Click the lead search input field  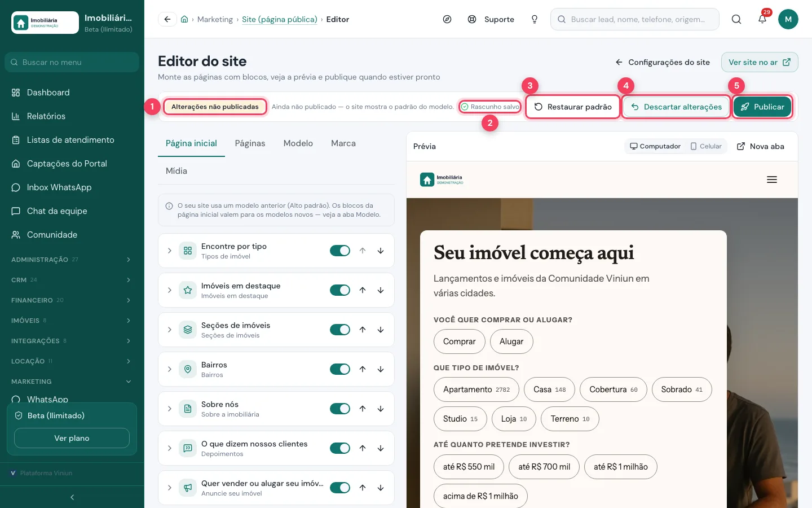tap(635, 19)
